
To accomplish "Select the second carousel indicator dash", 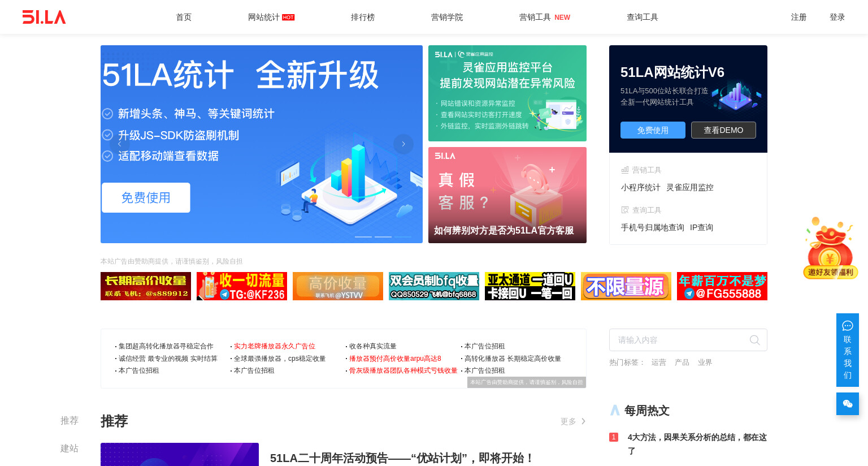I will point(383,236).
